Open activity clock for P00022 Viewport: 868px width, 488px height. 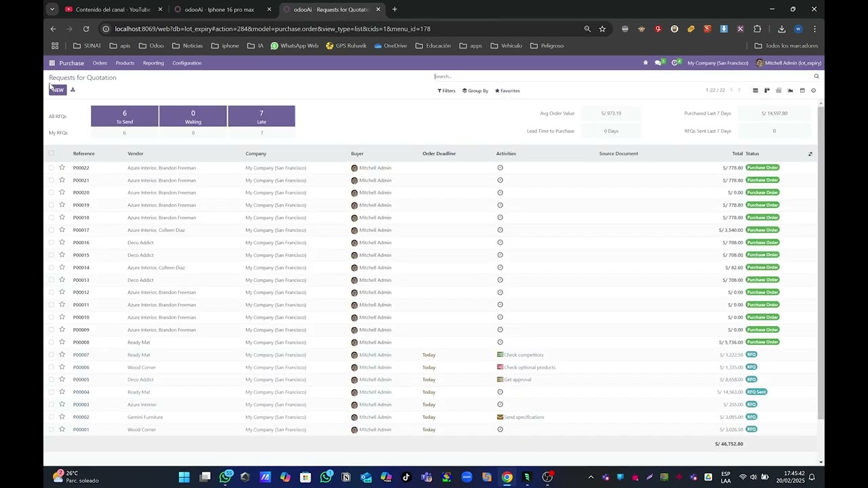coord(500,167)
